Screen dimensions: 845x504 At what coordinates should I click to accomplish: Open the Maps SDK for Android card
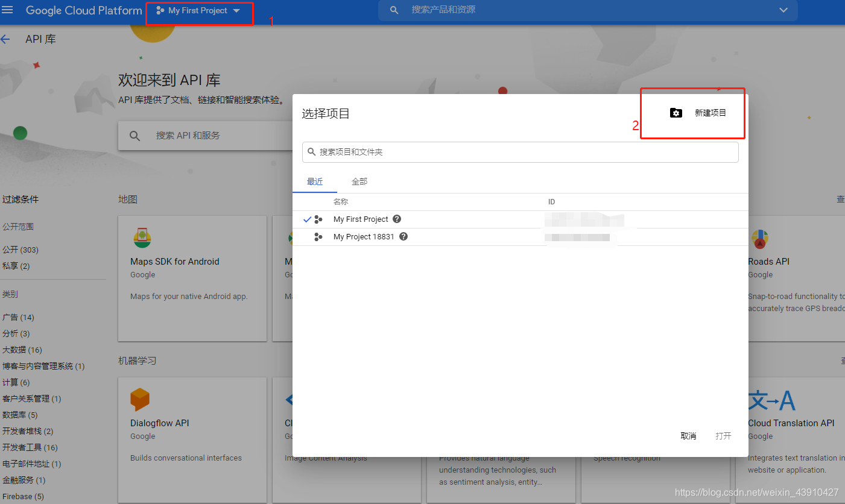point(192,279)
